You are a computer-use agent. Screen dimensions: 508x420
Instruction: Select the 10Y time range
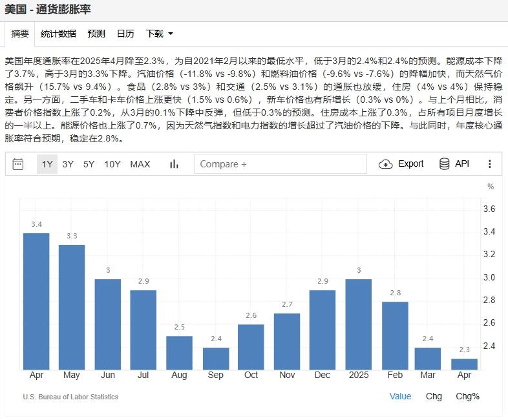tap(112, 164)
